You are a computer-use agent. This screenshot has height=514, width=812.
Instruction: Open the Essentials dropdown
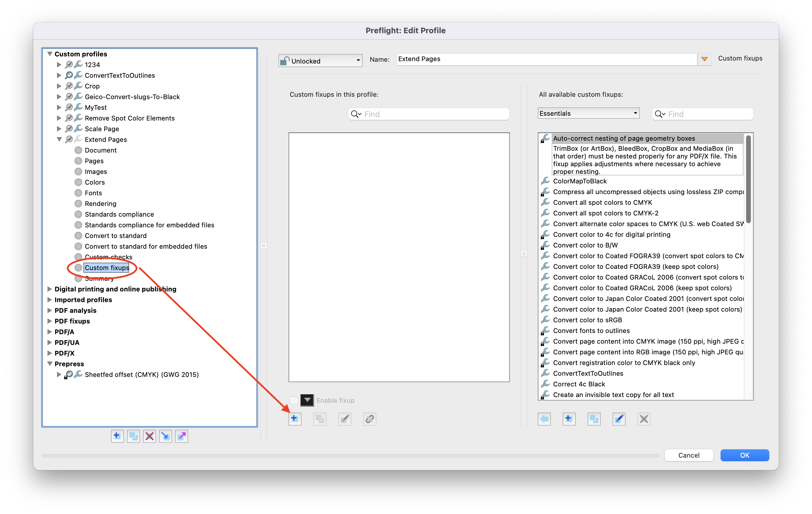pos(588,113)
